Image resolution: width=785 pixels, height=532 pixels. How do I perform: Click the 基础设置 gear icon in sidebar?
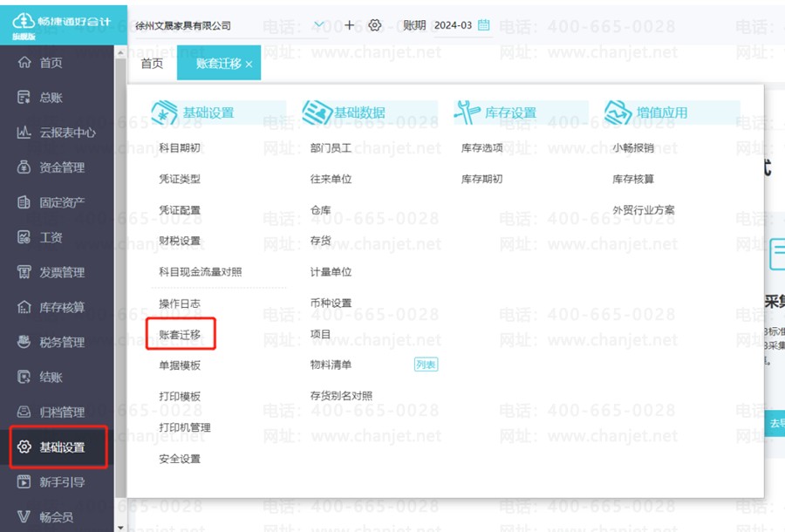coord(24,447)
